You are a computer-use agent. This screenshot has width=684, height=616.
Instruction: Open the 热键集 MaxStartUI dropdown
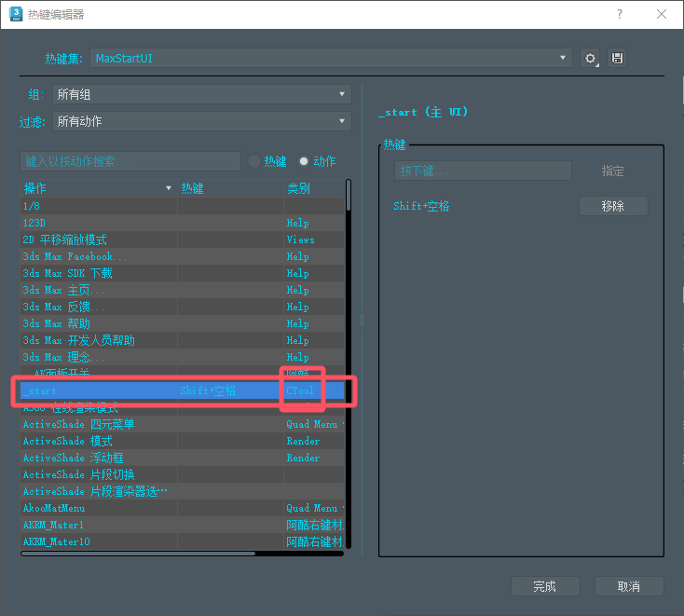332,59
